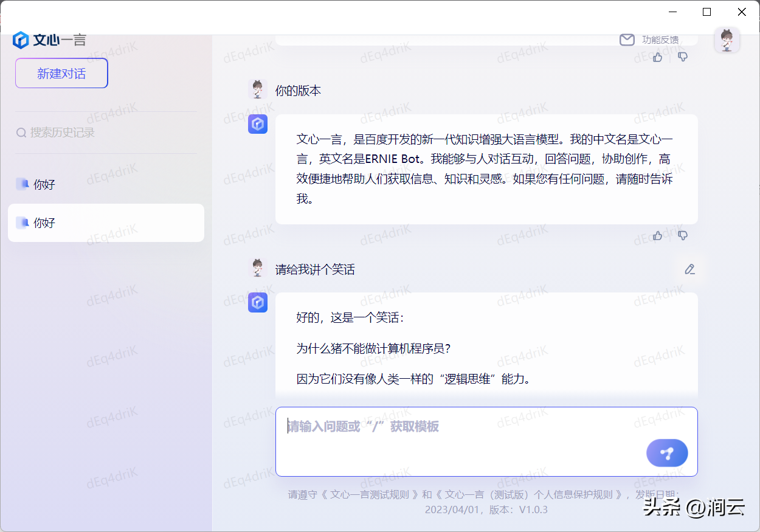Click user avatar beside 你的版本

coord(258,89)
